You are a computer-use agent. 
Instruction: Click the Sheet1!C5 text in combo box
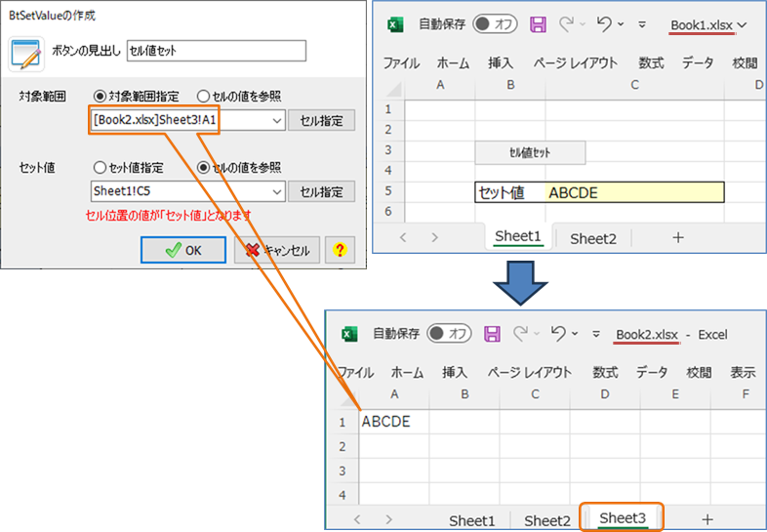tap(122, 191)
